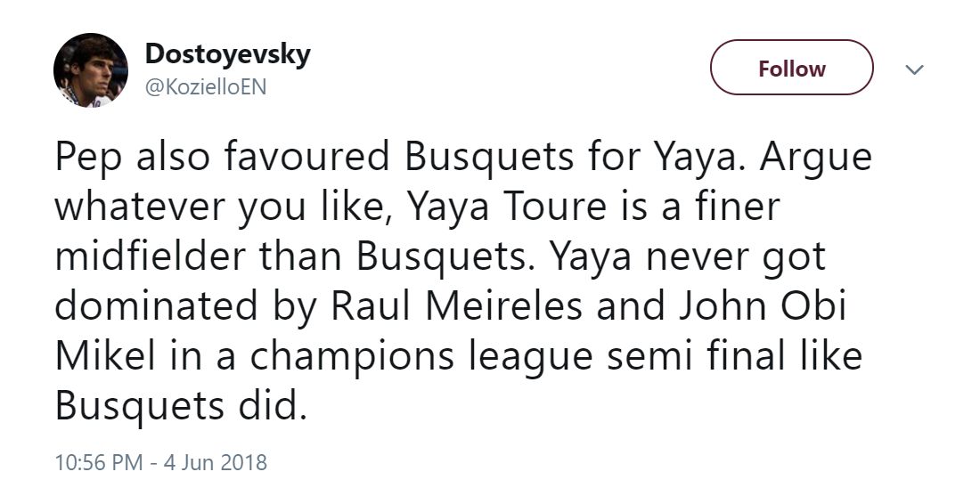Click the @KozielloEN handle

205,87
